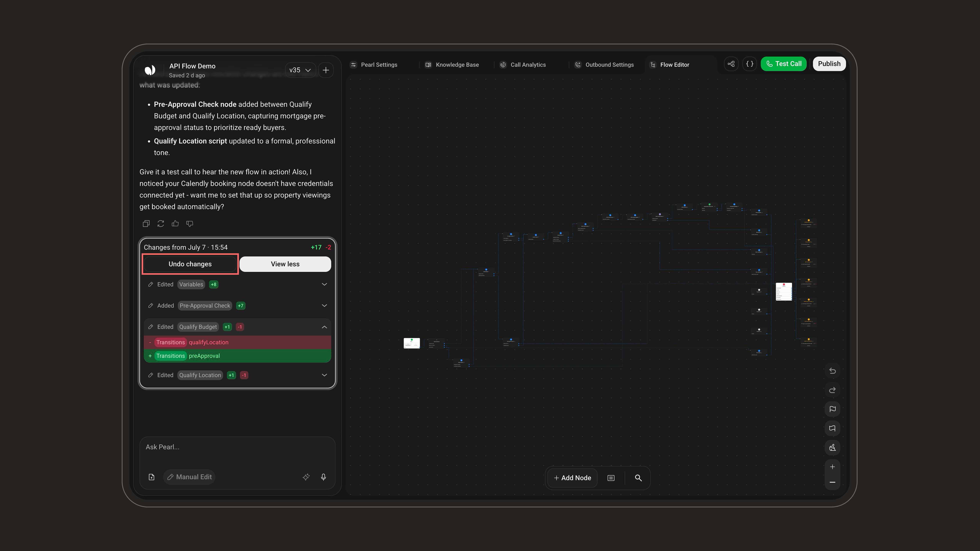This screenshot has width=980, height=551.
Task: Expand the Added Pre-Approval Check row
Action: tap(237, 306)
